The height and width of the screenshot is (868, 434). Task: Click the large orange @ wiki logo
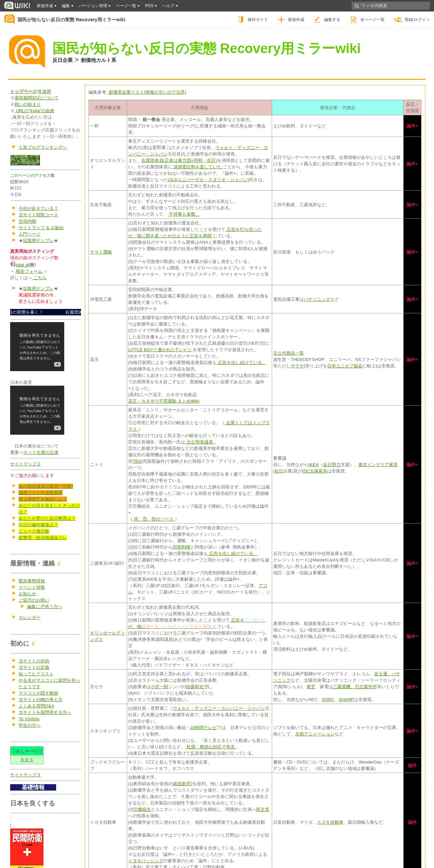pyautogui.click(x=27, y=51)
